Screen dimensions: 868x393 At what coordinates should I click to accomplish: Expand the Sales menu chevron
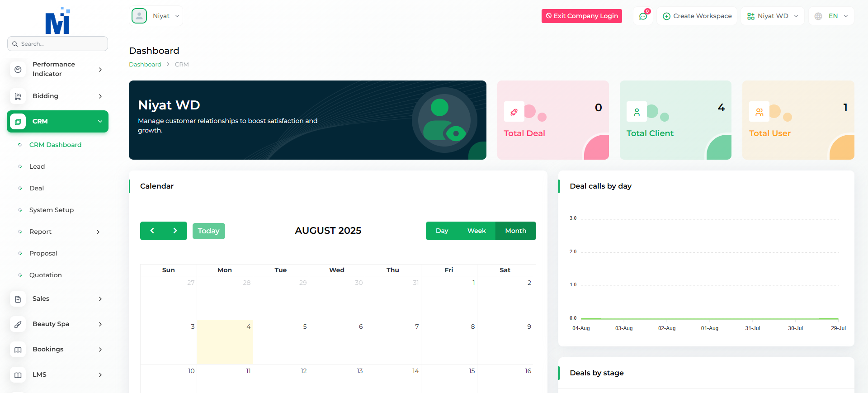pos(100,299)
